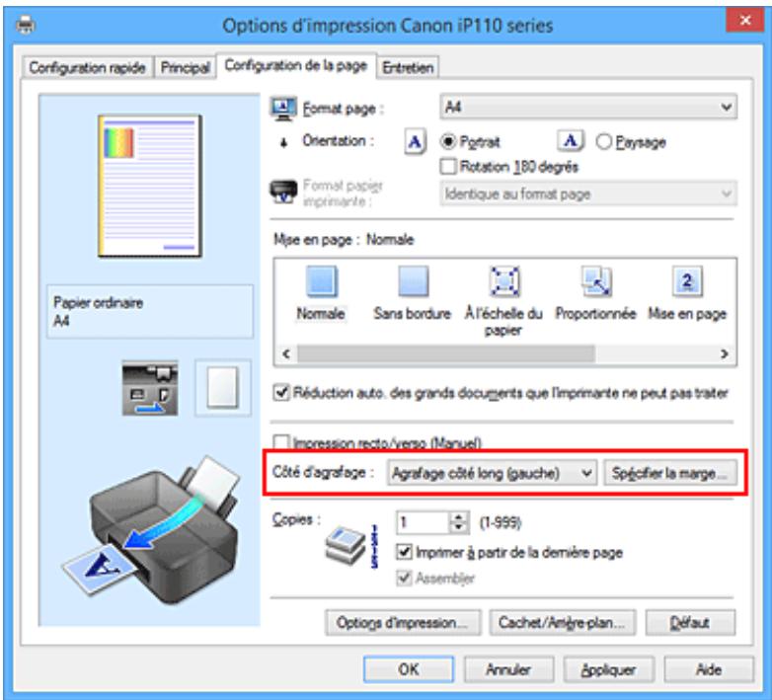Click the paper source tray icon
This screenshot has width=772, height=700.
pos(150,388)
